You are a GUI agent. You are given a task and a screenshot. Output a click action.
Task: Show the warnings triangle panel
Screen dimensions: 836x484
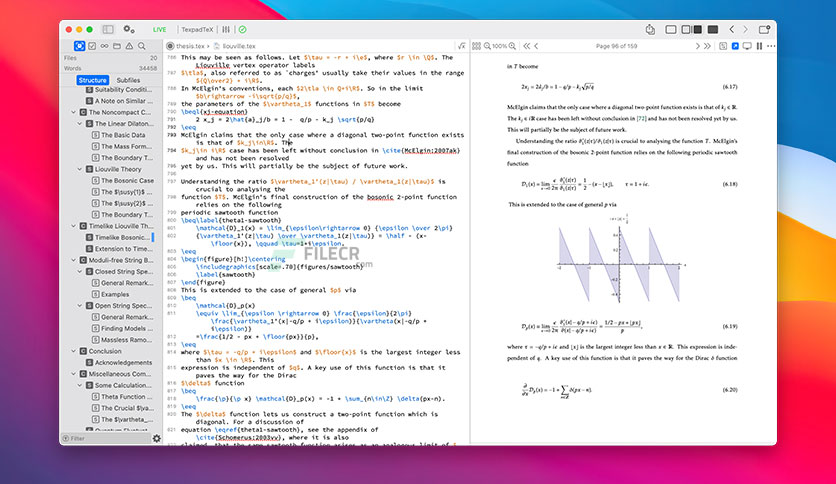point(129,46)
